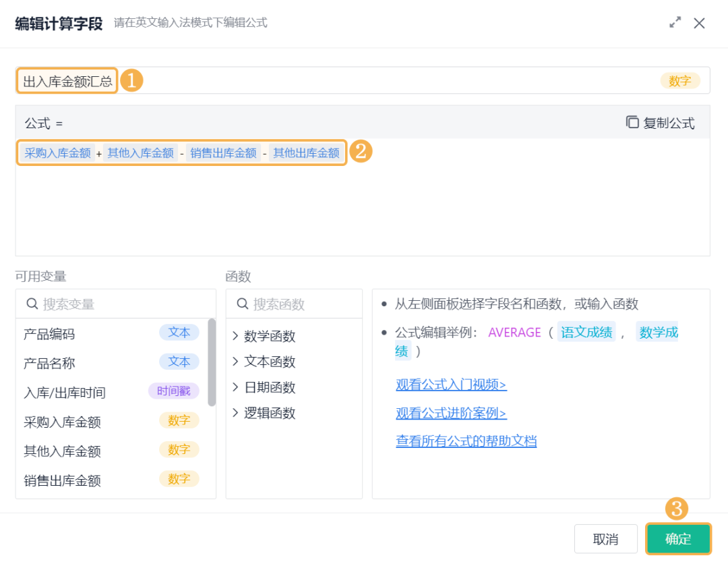728x562 pixels.
Task: Open the 观看公式进阶案例 link
Action: pyautogui.click(x=451, y=413)
